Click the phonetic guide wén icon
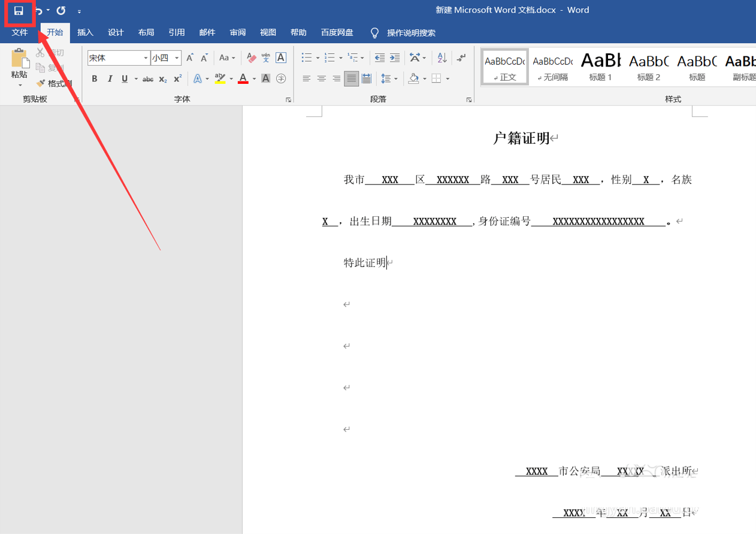 point(266,58)
